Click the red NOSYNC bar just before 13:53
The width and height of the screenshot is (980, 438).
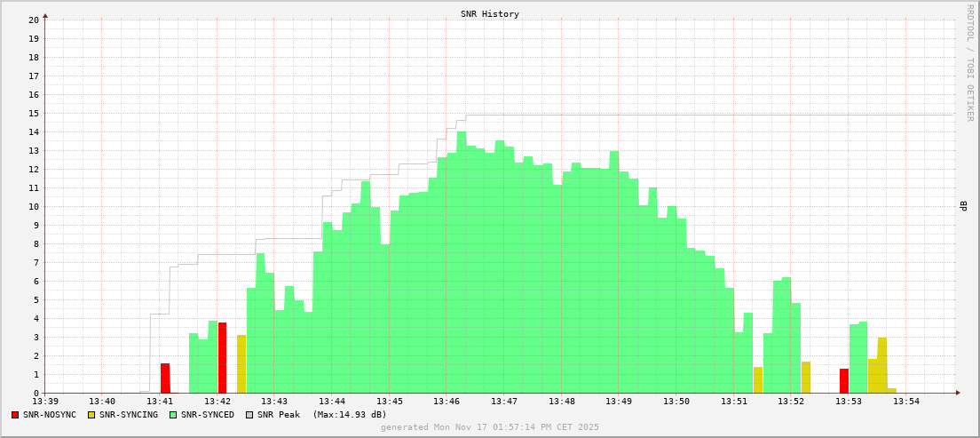click(844, 380)
